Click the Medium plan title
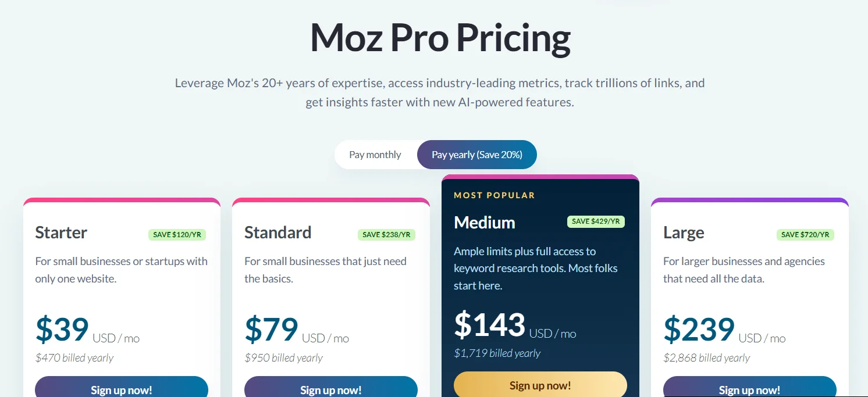 click(484, 223)
